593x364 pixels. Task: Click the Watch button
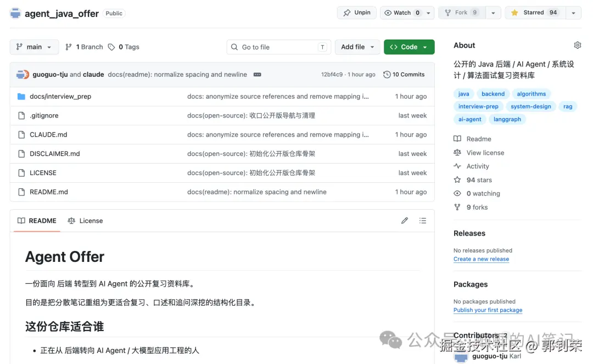coord(401,13)
